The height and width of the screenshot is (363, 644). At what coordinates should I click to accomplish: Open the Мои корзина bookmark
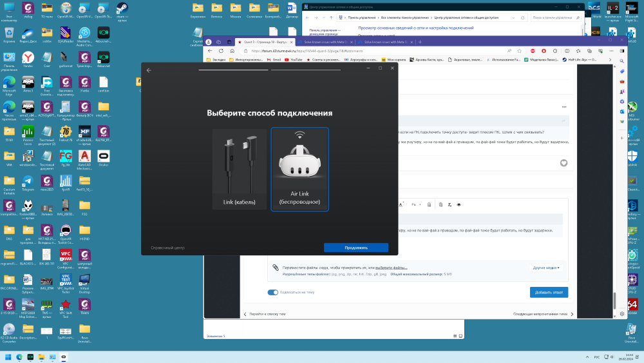coord(394,59)
